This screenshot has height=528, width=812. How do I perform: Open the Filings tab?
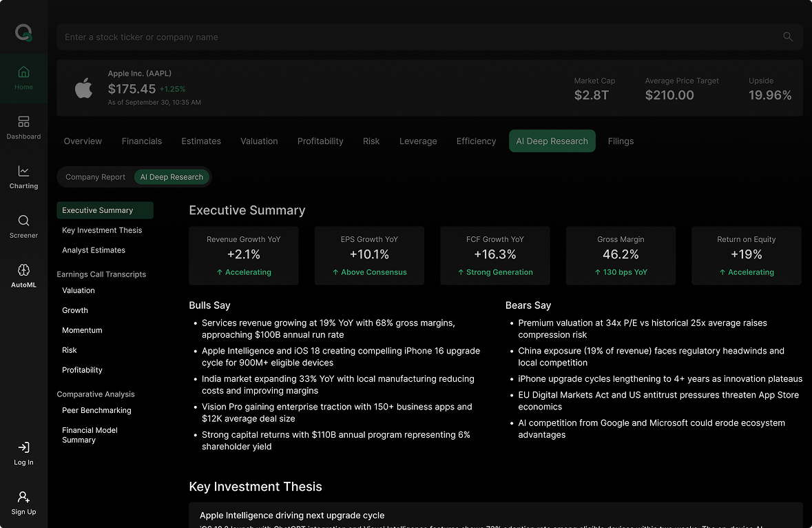coord(621,141)
